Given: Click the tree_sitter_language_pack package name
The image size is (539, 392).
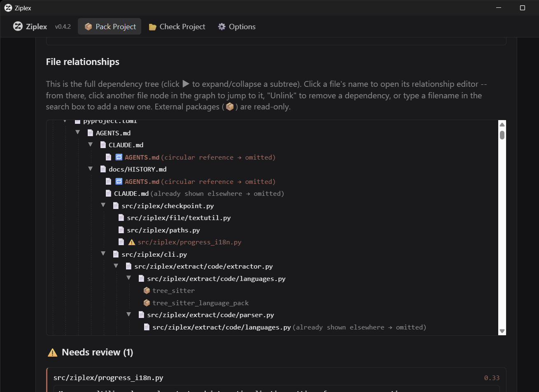Looking at the screenshot, I should click(201, 303).
